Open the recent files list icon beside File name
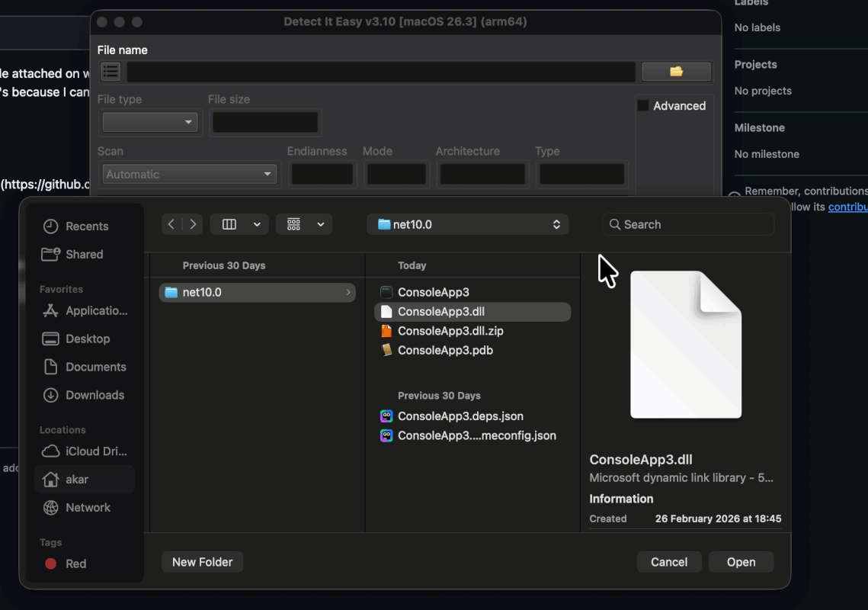Screen dimensions: 868x610 point(111,72)
